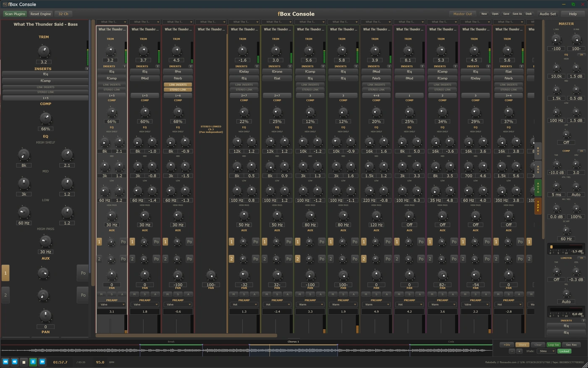Click the plus button beside XFade
The width and height of the screenshot is (588, 368).
pos(519,351)
